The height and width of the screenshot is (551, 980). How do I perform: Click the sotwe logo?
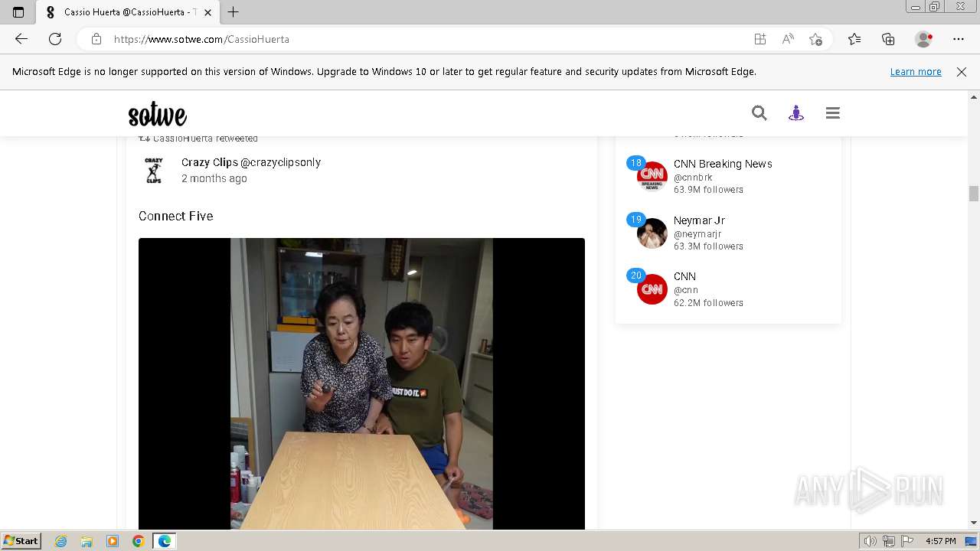(x=158, y=114)
